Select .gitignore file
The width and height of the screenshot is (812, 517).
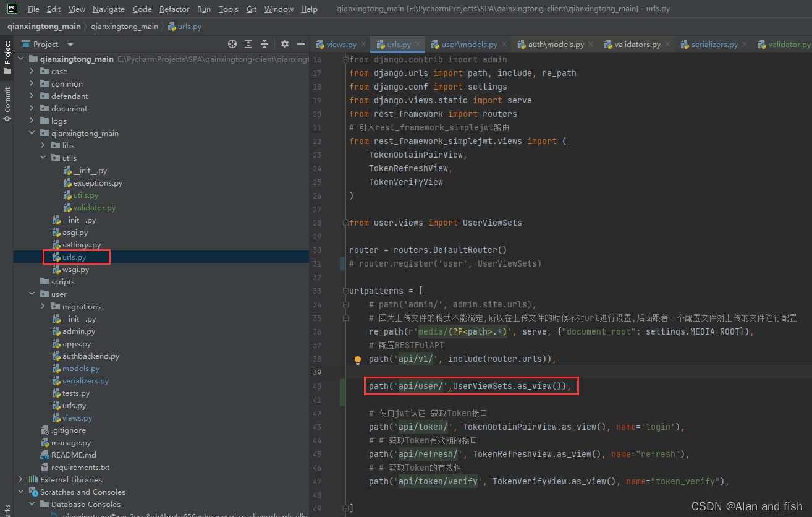pos(69,430)
